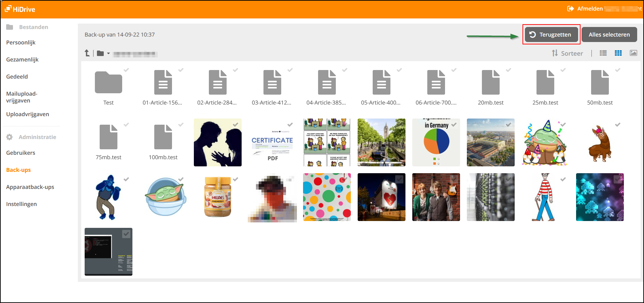Viewport: 644px width, 303px height.
Task: Select the 100mb.test file icon
Action: pyautogui.click(x=163, y=137)
